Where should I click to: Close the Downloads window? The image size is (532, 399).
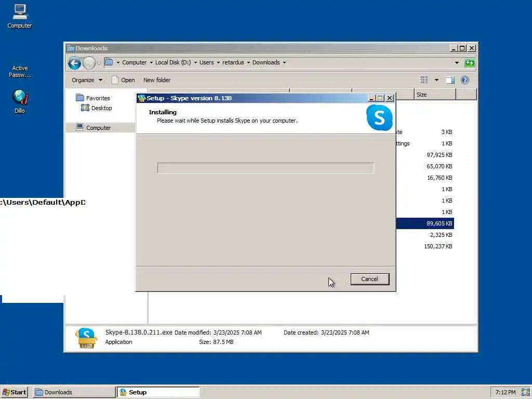pyautogui.click(x=472, y=48)
